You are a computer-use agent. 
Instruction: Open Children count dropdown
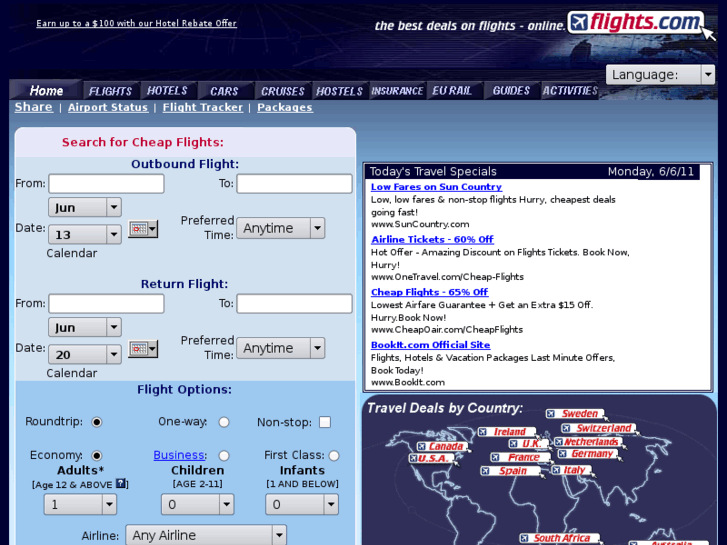198,504
